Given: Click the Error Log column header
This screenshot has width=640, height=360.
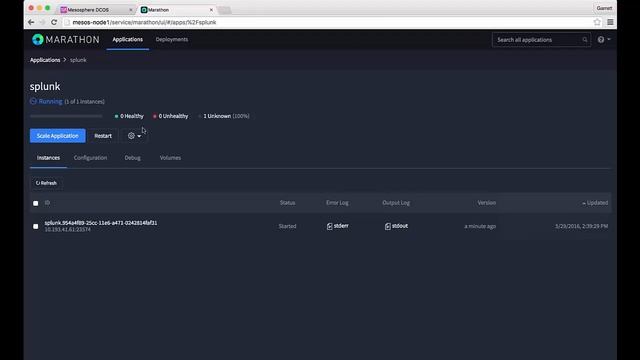Looking at the screenshot, I should pos(337,203).
